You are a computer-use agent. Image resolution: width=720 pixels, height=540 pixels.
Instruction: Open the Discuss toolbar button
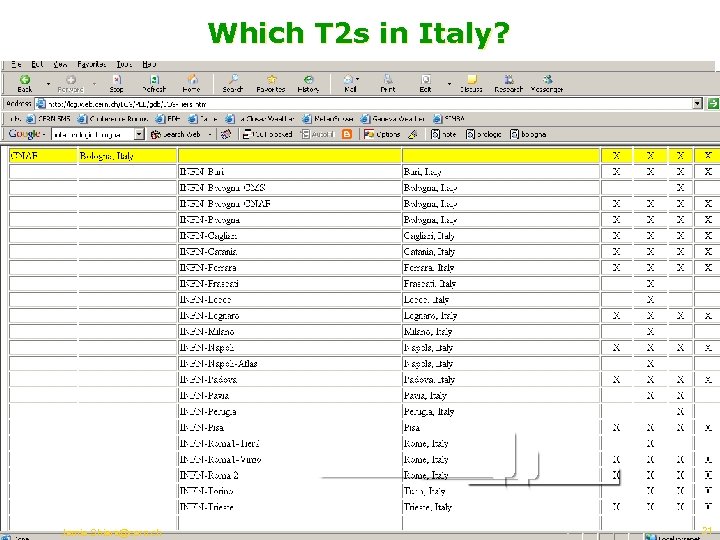(x=471, y=84)
